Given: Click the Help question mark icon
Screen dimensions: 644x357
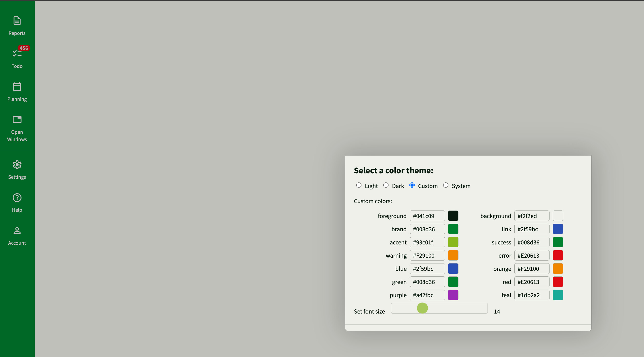Looking at the screenshot, I should (x=17, y=198).
